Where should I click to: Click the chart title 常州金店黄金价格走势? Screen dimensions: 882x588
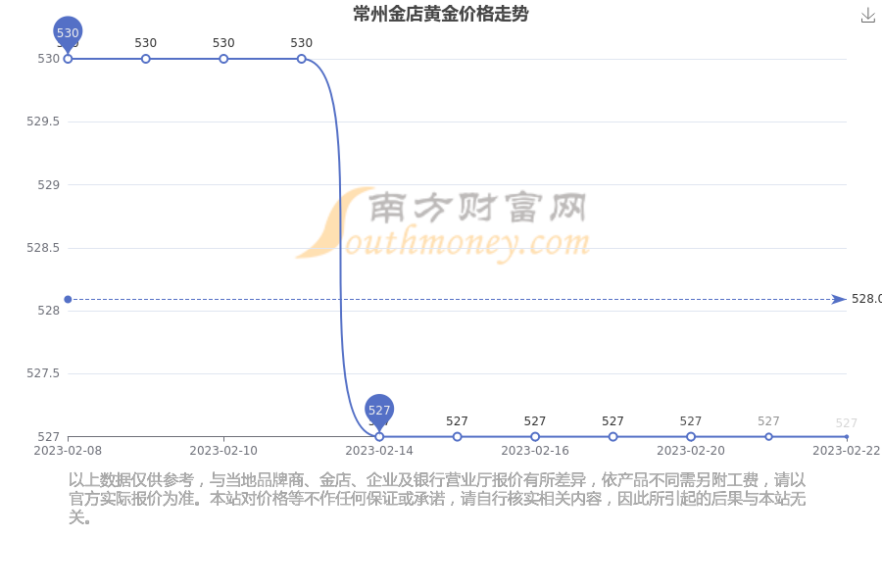441,14
